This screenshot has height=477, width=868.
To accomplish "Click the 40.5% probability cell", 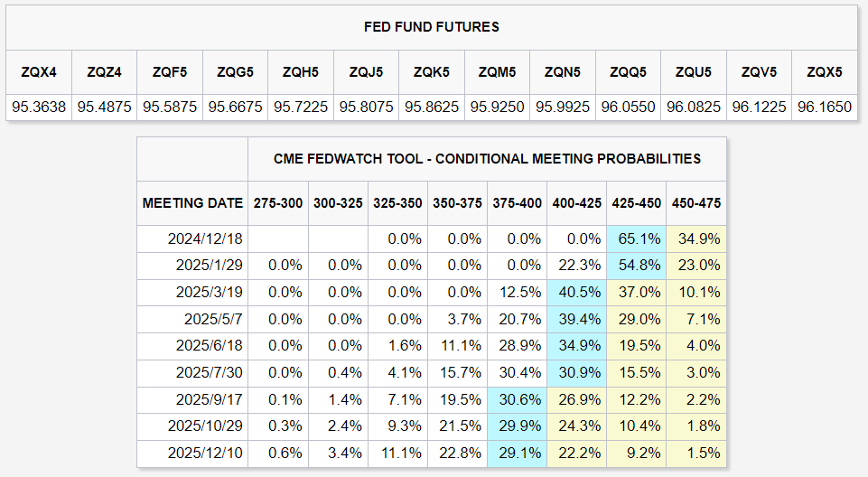I will (577, 292).
